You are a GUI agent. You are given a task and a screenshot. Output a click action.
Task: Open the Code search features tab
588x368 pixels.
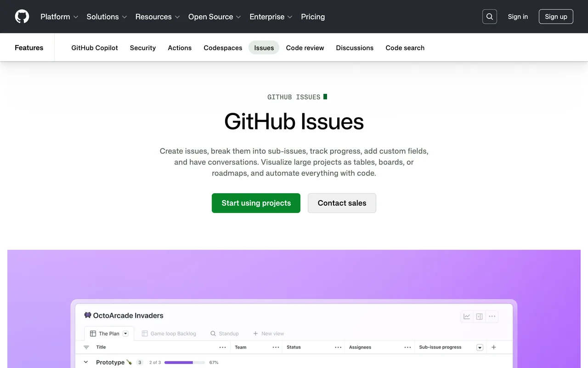(405, 48)
